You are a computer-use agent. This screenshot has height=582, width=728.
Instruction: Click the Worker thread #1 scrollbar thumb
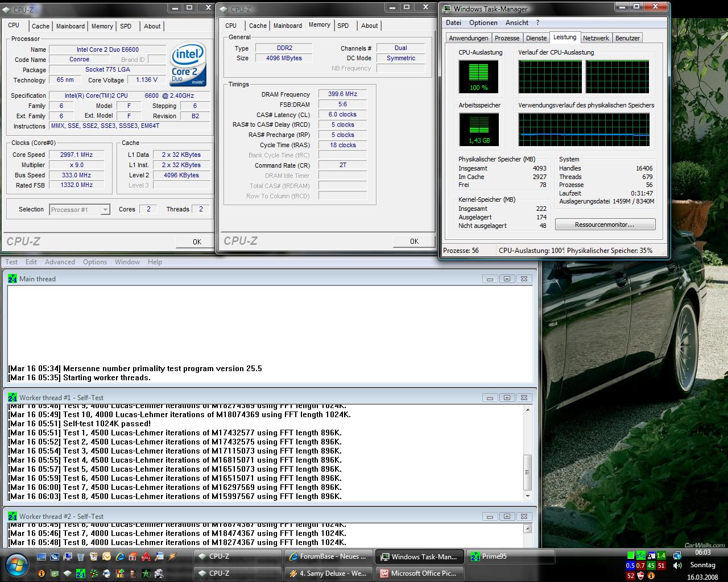[528, 472]
